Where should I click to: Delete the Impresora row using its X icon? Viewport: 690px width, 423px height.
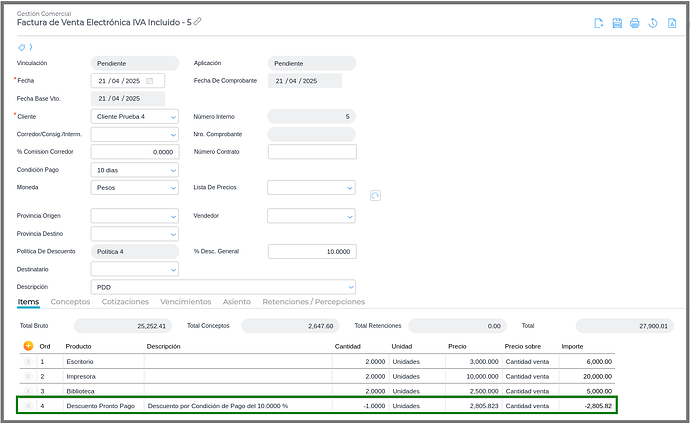click(28, 376)
